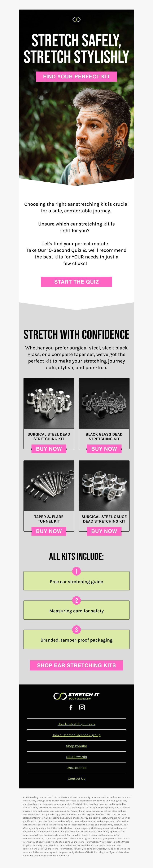Open the SIBJ Rewards link
Image resolution: width=153 pixels, height=868 pixels.
click(76, 757)
